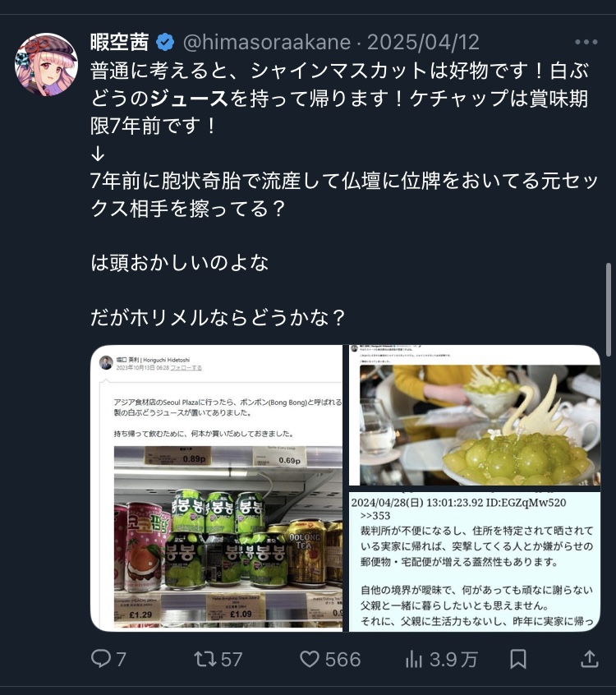Click the share upload icon

(590, 659)
